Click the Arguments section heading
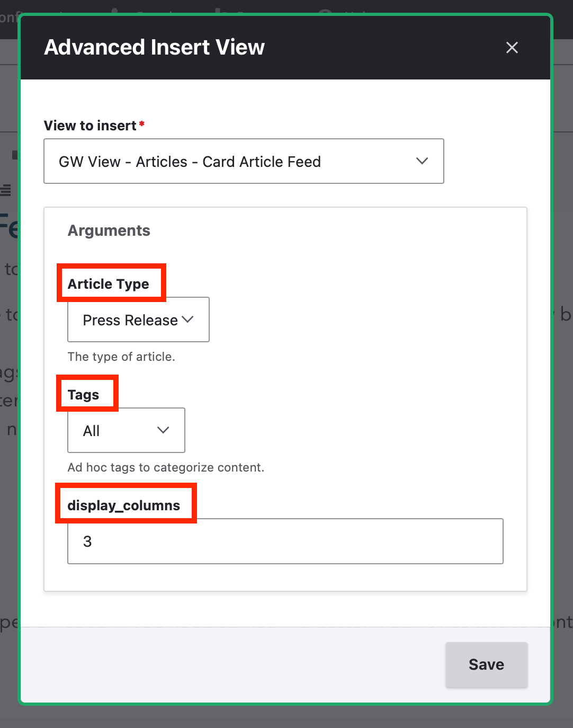Screen dimensions: 573x728 point(109,230)
